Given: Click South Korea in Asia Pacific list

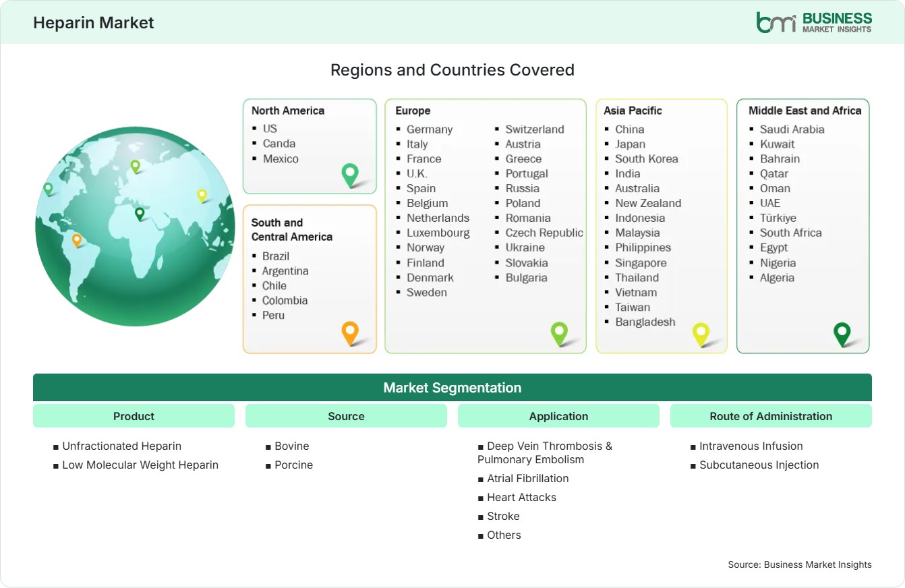Looking at the screenshot, I should [x=647, y=158].
